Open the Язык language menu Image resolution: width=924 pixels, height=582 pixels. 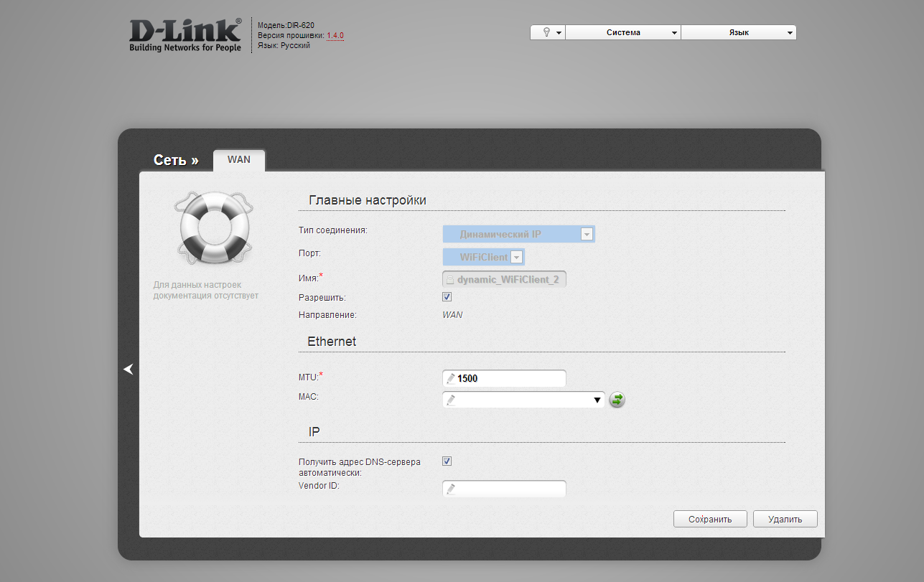click(x=738, y=32)
